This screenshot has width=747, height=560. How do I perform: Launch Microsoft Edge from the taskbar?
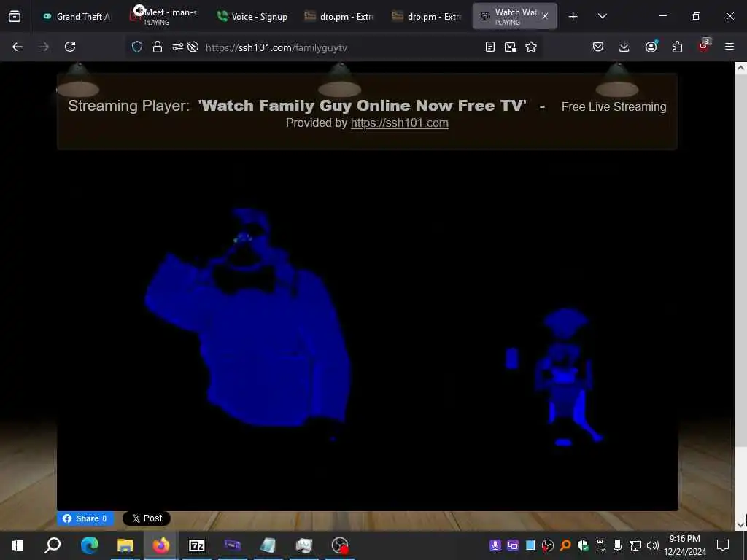[89, 545]
